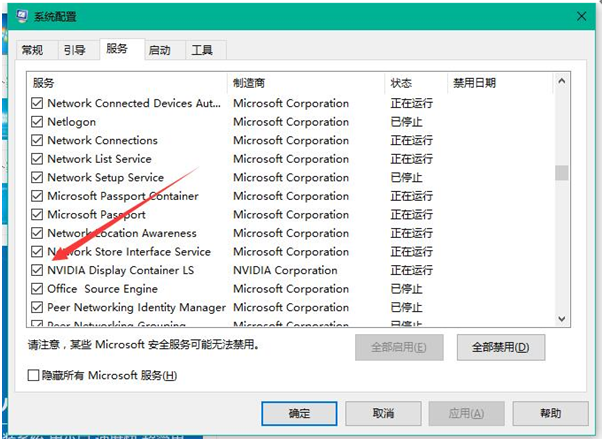Viewport: 602px width, 439px height.
Task: Click the 取消 button
Action: coord(382,413)
